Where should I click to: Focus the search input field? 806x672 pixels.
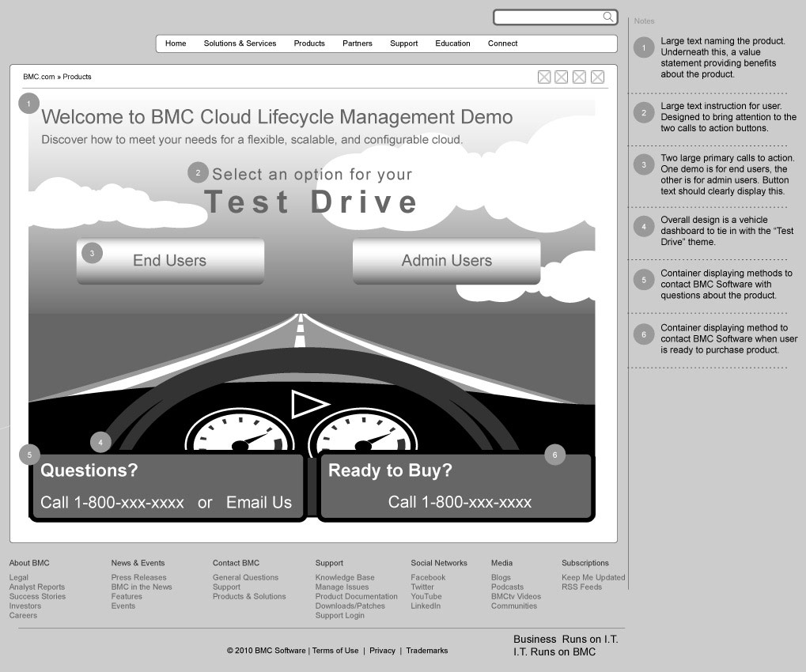547,17
